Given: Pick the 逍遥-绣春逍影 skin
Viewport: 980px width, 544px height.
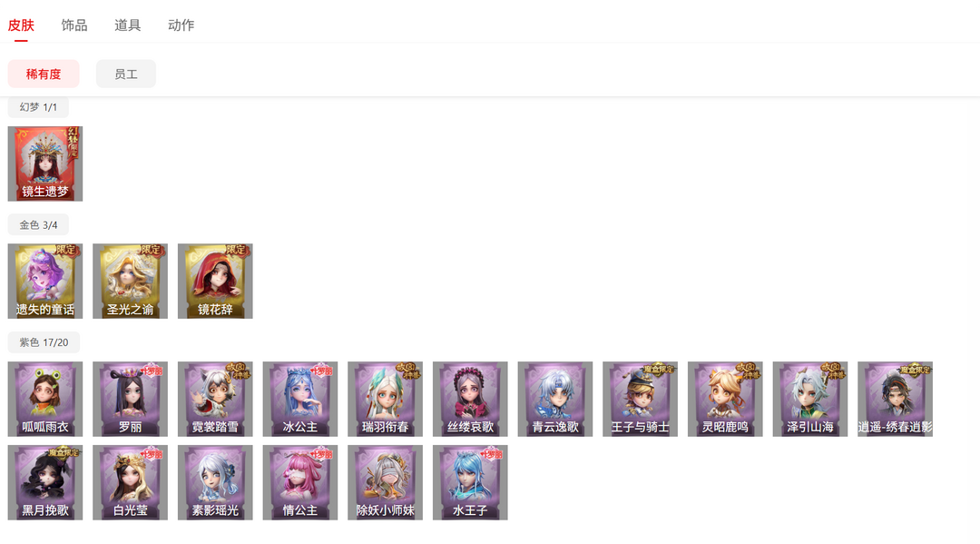Looking at the screenshot, I should [895, 399].
